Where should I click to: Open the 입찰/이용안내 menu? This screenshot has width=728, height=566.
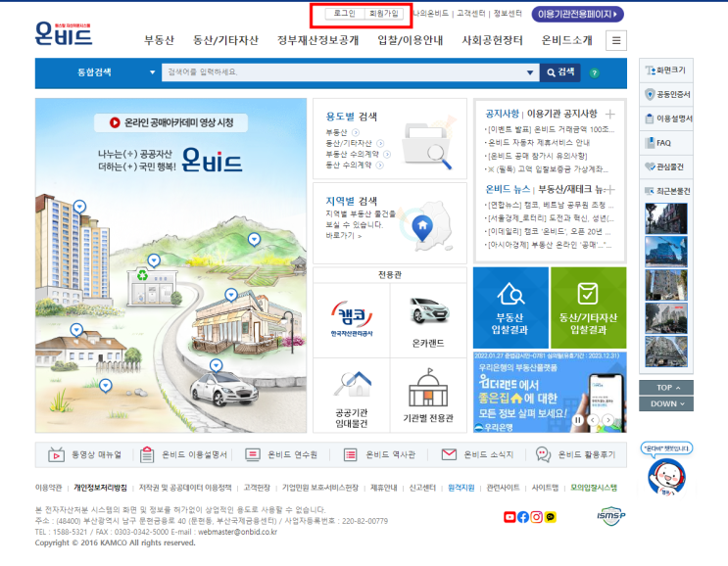[411, 40]
